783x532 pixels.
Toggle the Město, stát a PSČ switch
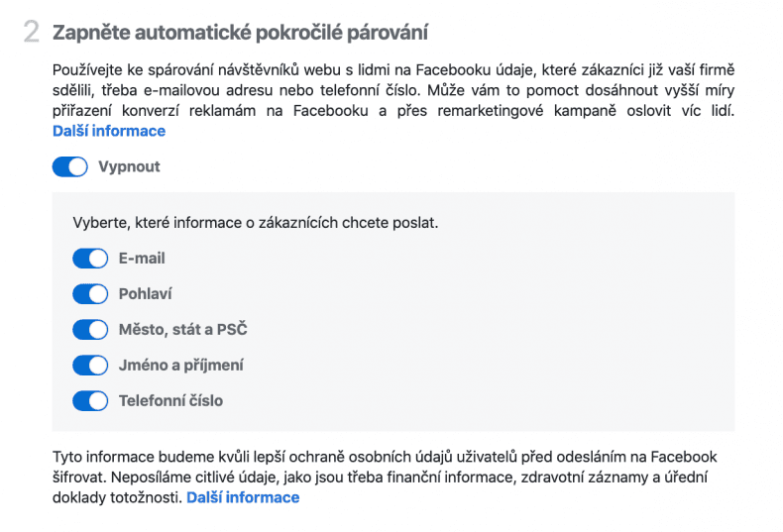point(90,329)
